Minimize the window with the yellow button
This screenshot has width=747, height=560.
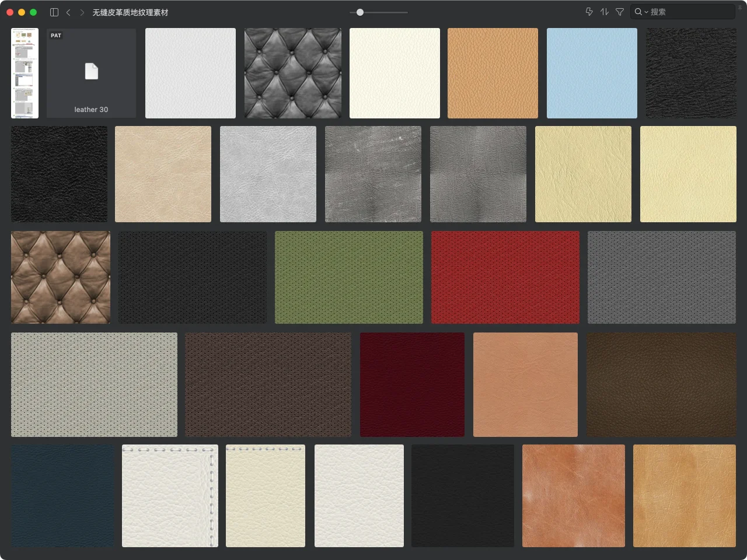pos(22,12)
